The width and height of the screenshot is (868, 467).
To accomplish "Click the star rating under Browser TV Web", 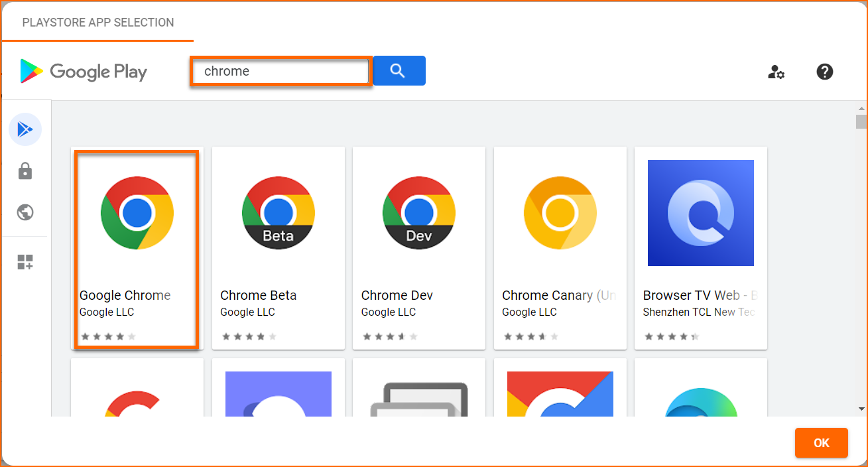I will click(x=672, y=337).
